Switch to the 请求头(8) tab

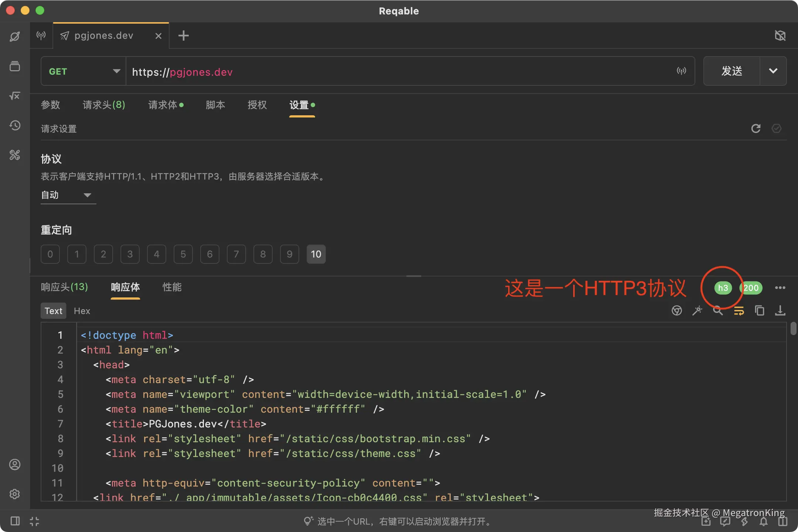coord(104,105)
